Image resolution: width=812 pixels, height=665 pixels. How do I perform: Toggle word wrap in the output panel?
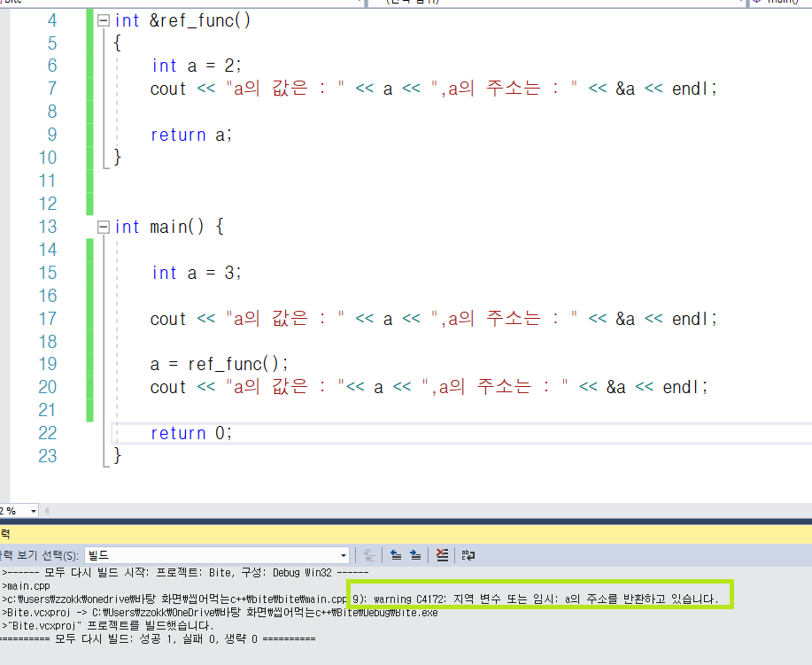pyautogui.click(x=468, y=555)
